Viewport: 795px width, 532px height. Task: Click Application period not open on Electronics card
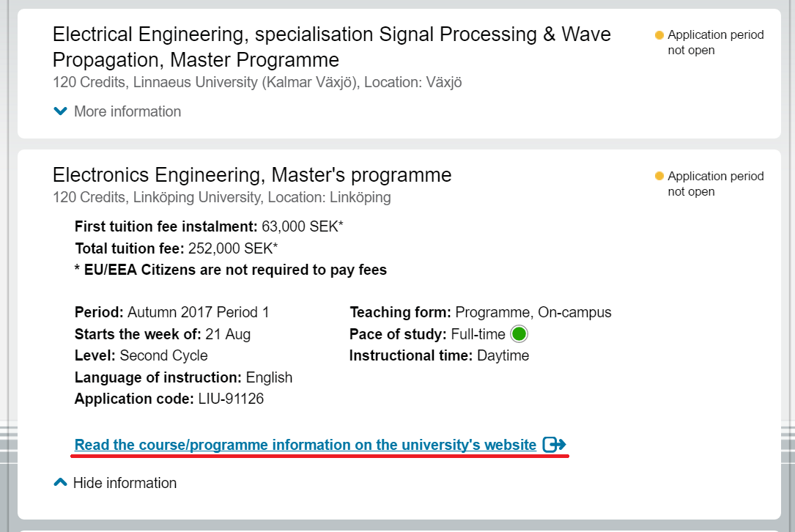[715, 184]
